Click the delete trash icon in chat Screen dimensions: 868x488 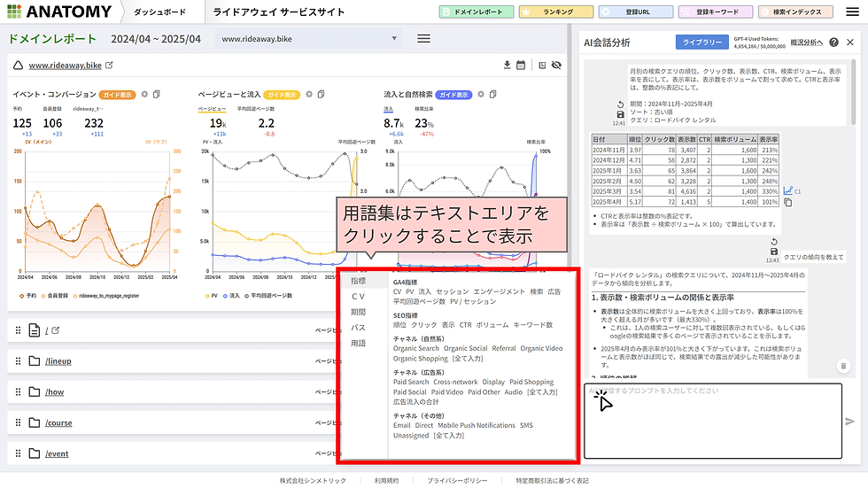(x=843, y=366)
